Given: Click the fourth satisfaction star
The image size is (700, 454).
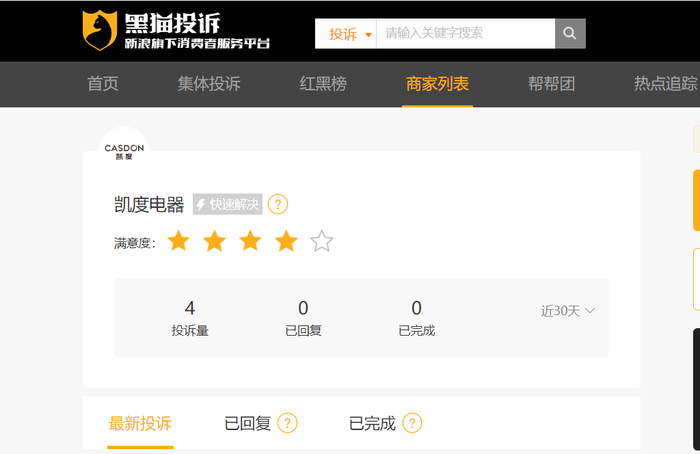Looking at the screenshot, I should (x=286, y=241).
